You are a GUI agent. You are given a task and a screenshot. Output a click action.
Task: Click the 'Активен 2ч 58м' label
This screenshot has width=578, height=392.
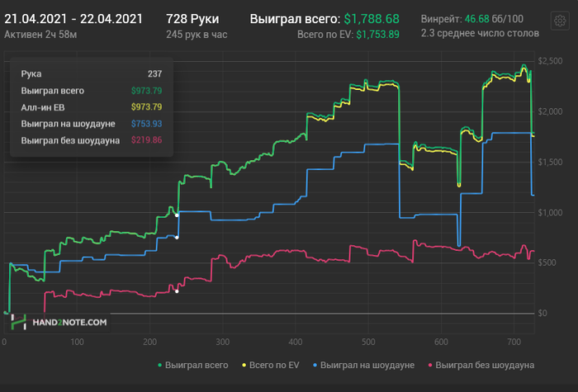click(x=40, y=35)
